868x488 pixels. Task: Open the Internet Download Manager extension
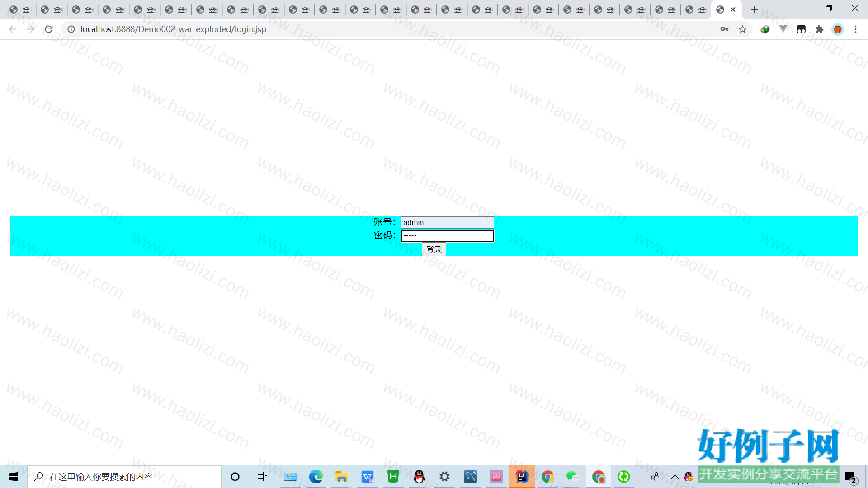click(x=765, y=29)
